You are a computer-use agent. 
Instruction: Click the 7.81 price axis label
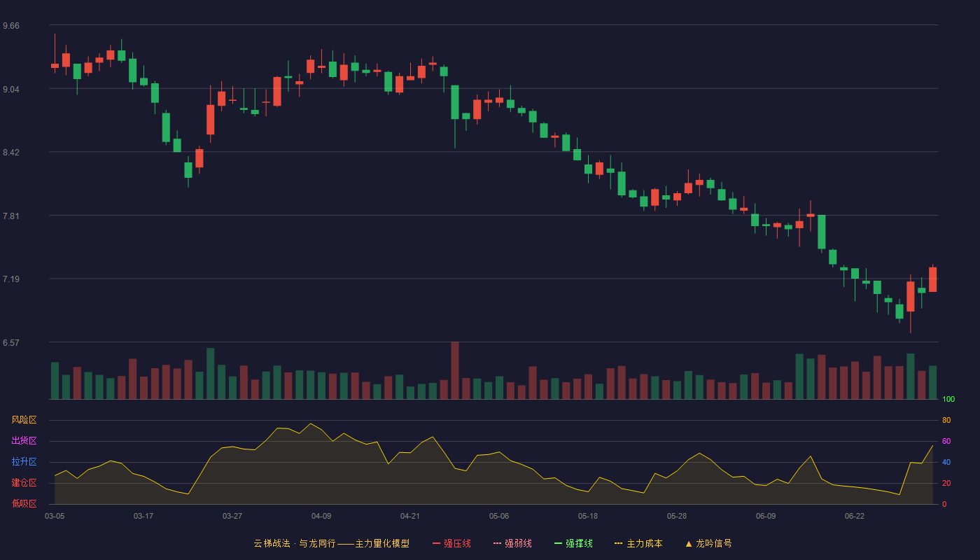pos(11,216)
